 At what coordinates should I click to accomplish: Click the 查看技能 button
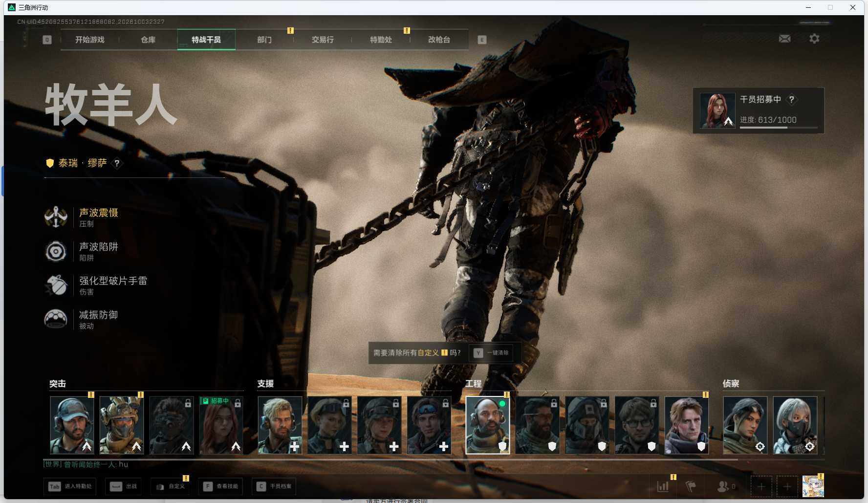(x=221, y=486)
